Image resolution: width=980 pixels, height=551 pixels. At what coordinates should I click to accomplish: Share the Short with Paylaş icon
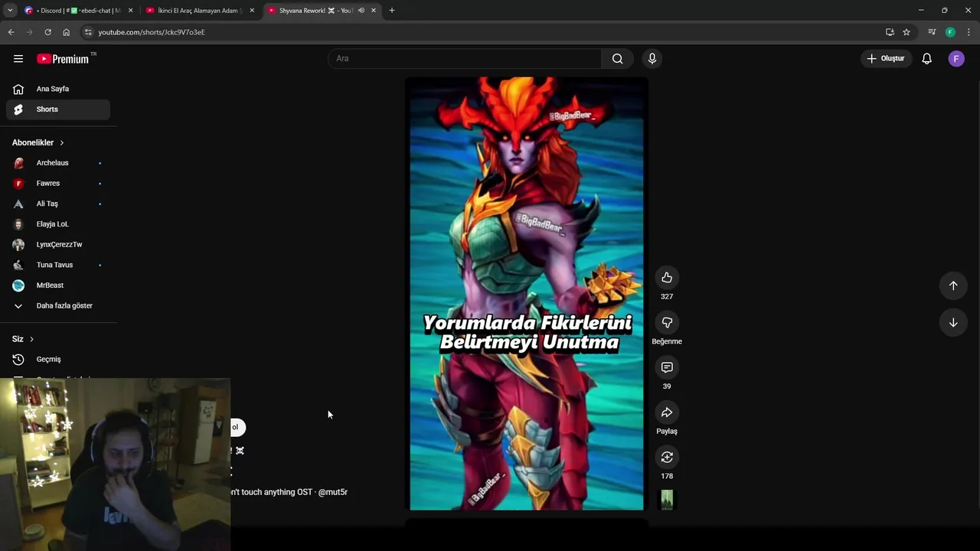(667, 413)
